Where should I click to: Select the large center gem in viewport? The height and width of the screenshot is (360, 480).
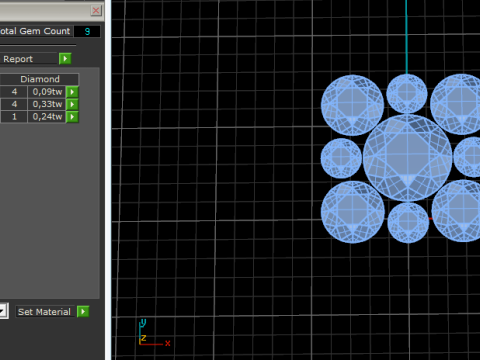click(407, 158)
